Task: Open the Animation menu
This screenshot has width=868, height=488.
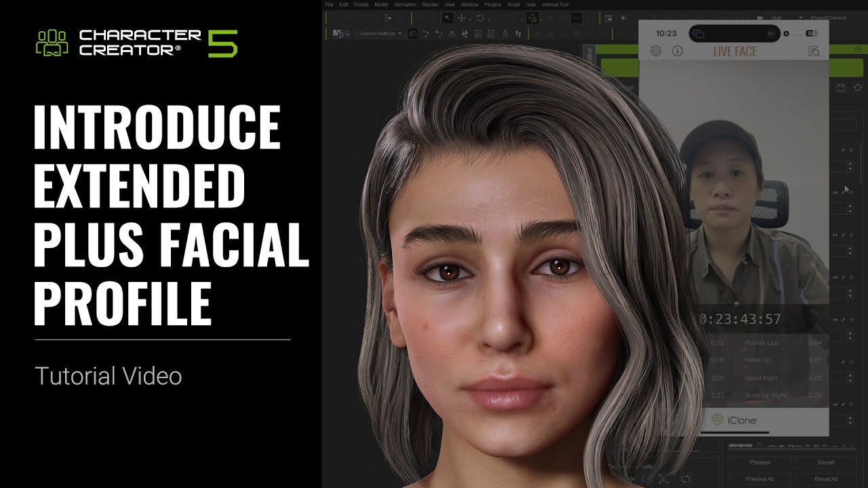Action: pos(405,5)
